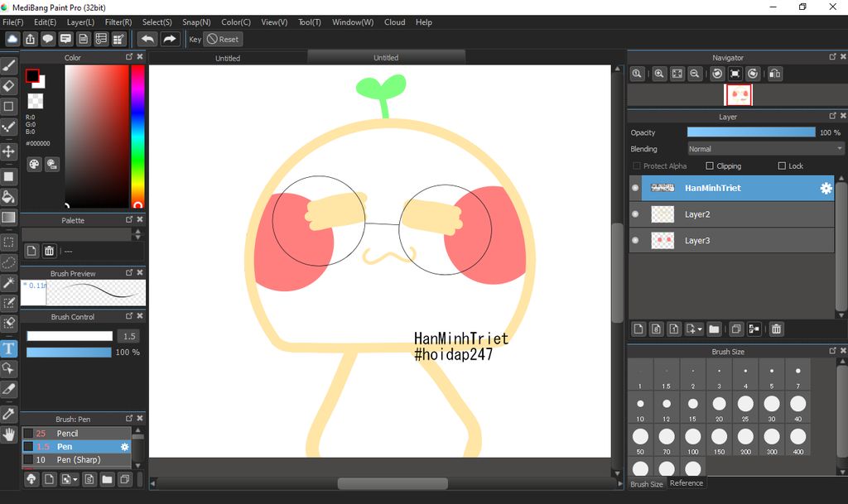Select the Brush tool in left toolbar
Screen dimensions: 848x504
tap(8, 65)
